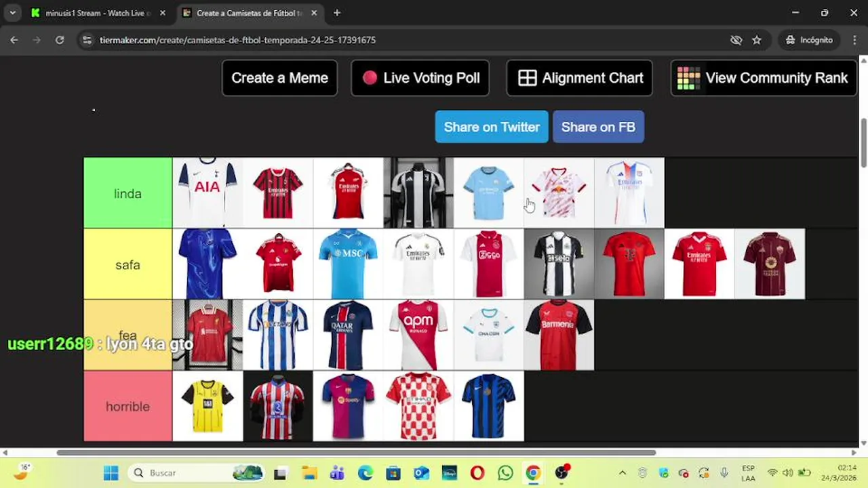Reload the TierMaker page

click(x=60, y=40)
